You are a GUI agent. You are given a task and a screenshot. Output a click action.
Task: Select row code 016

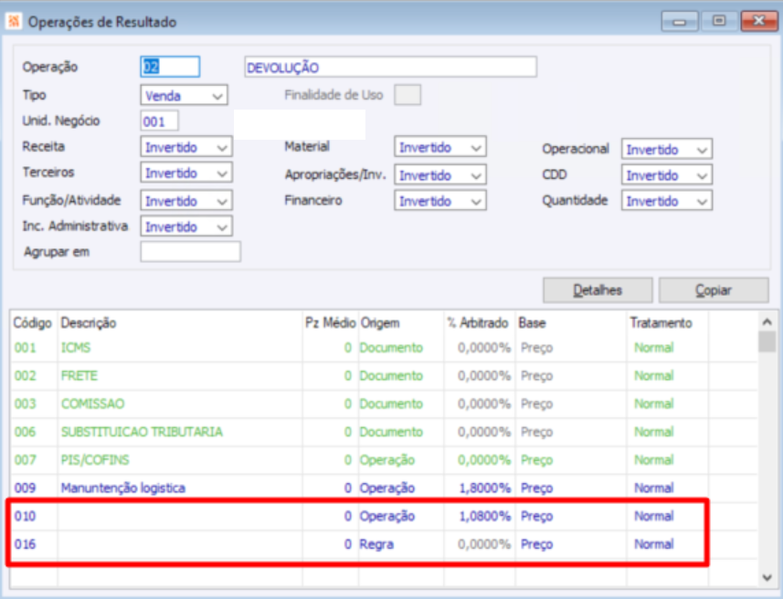(384, 544)
